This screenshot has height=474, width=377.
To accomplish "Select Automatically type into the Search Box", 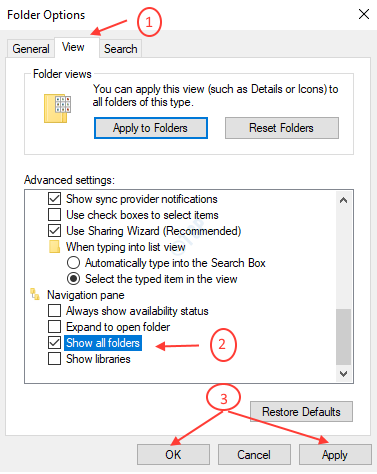I will 73,263.
